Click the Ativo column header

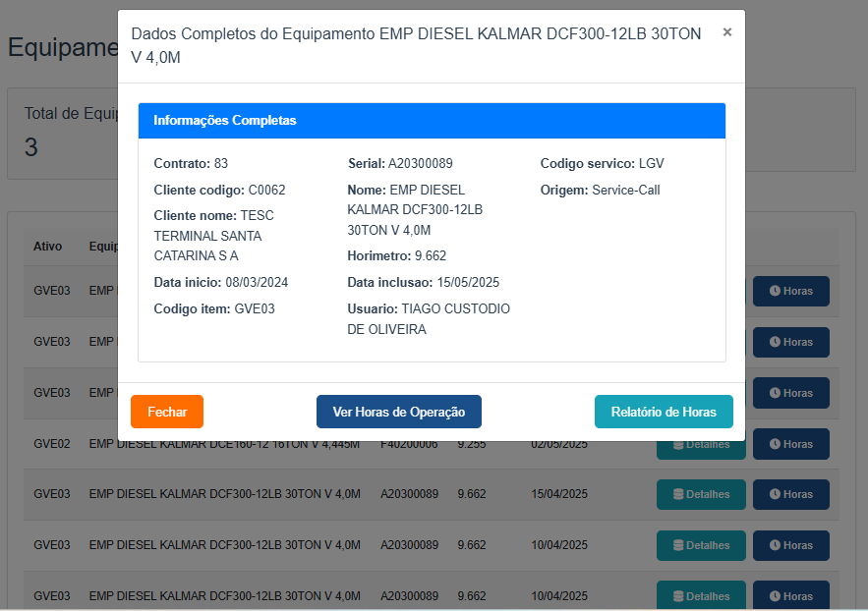(47, 247)
